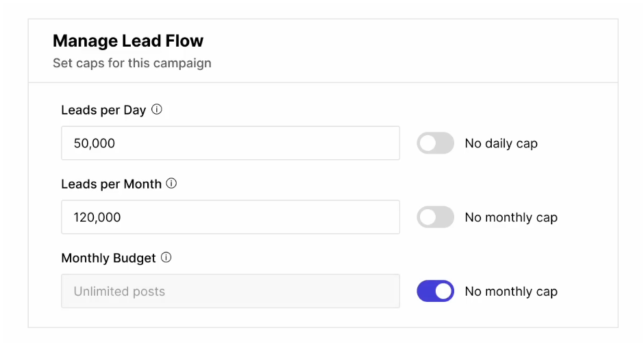Focus the Leads per Day input field

pos(230,143)
